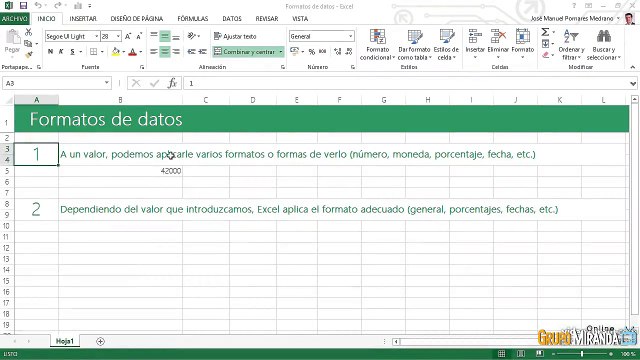
Task: Toggle italic K formatting
Action: [61, 51]
